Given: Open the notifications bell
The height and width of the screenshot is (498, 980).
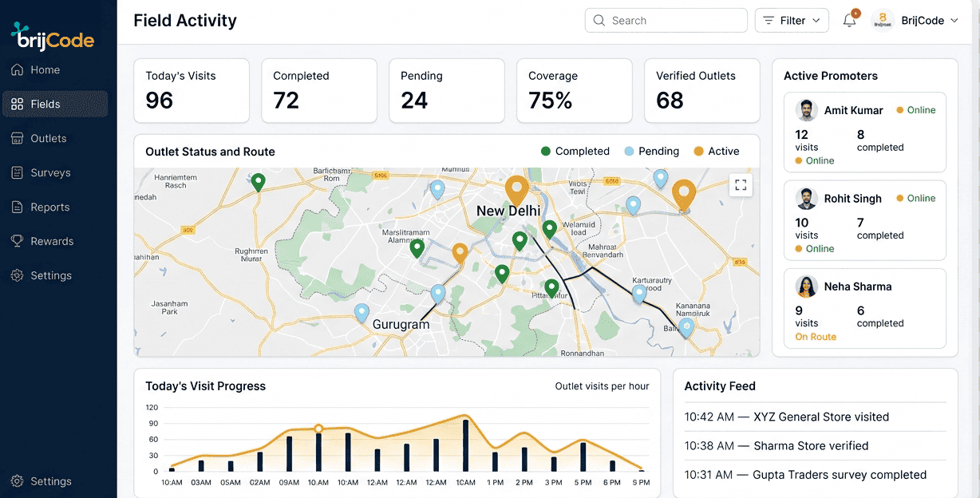Looking at the screenshot, I should tap(849, 21).
